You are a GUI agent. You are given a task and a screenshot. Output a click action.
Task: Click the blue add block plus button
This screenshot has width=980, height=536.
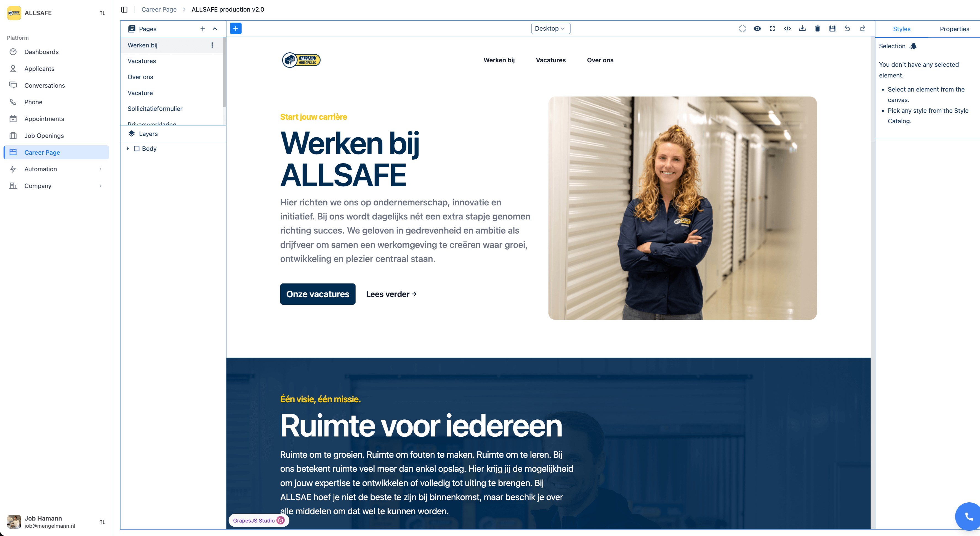236,28
